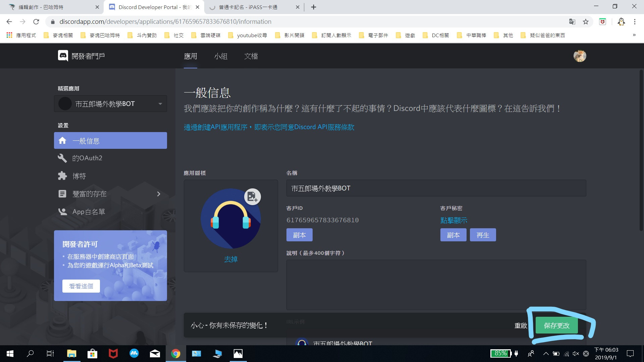Close the Discord Developer Portal browser tab
This screenshot has width=644, height=362.
(198, 7)
